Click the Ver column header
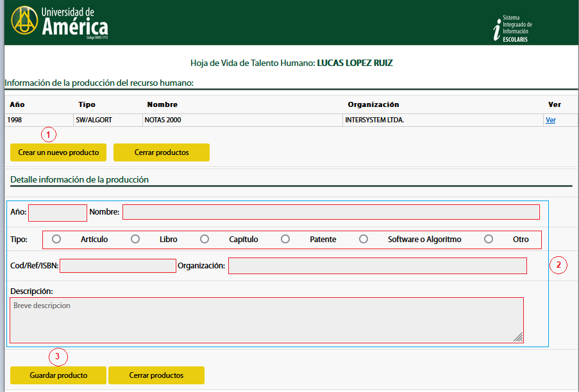This screenshot has width=579, height=392. click(x=555, y=104)
